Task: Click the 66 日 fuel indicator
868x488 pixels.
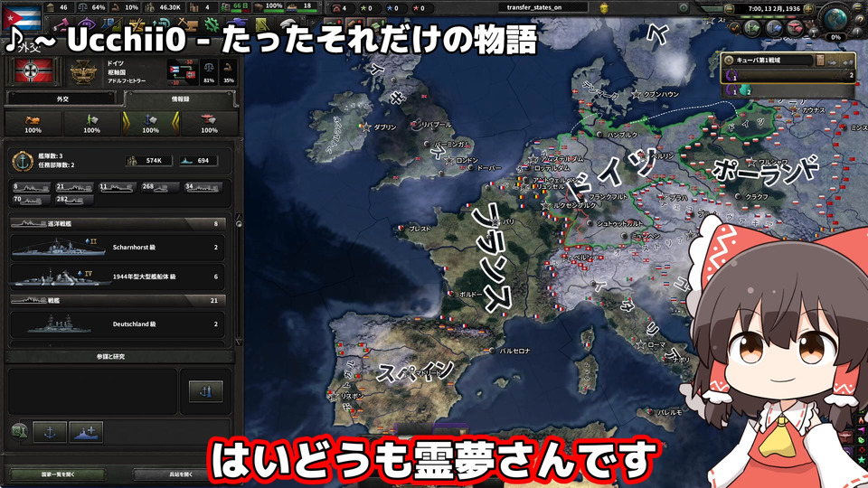Action: 236,7
